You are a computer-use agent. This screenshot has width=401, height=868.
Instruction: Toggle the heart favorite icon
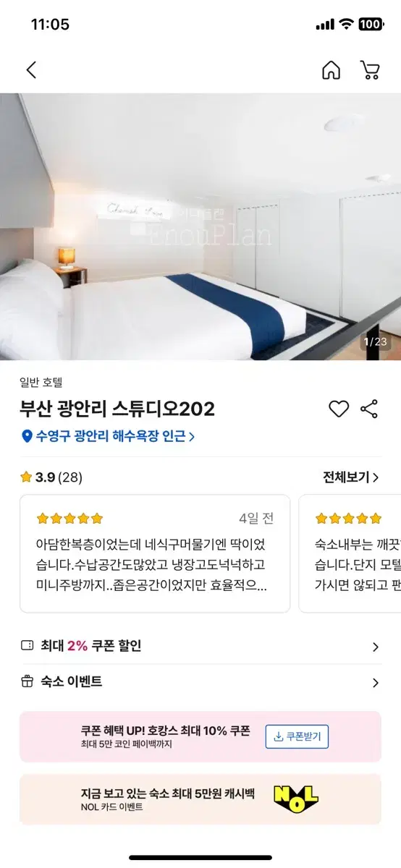pos(339,409)
